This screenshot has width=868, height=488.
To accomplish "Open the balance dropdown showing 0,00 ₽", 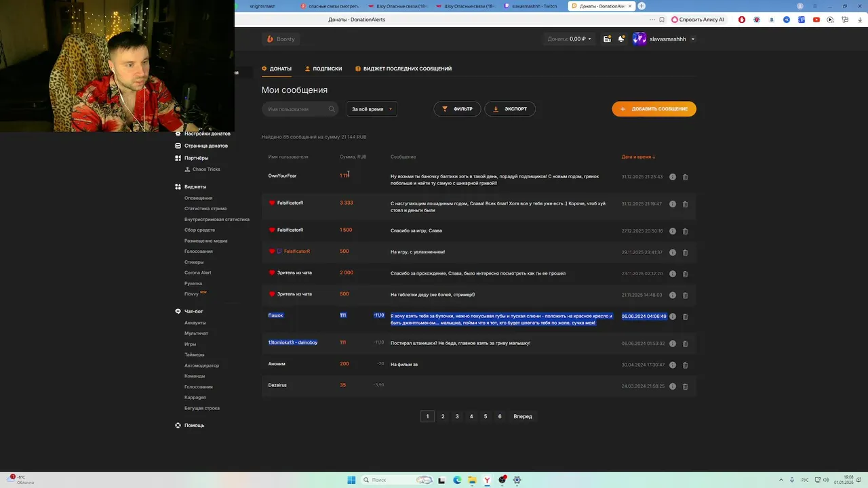I will click(x=570, y=39).
